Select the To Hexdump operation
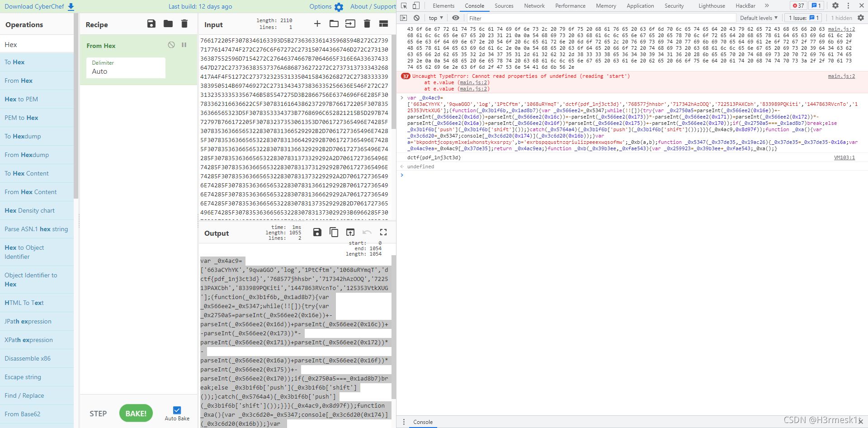The image size is (868, 428). [x=37, y=136]
